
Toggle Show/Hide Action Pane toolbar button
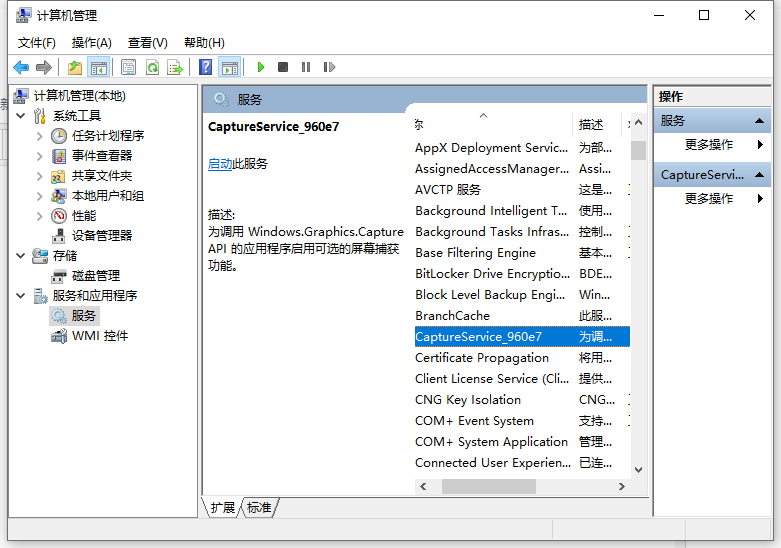click(230, 67)
